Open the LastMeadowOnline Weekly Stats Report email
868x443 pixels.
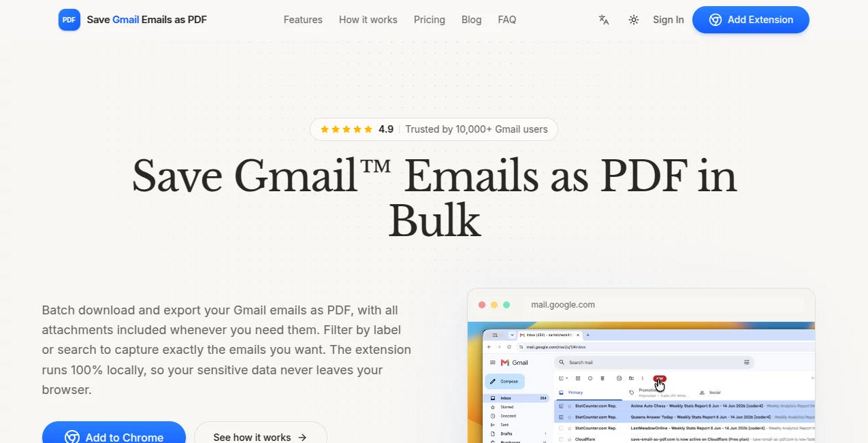point(684,429)
